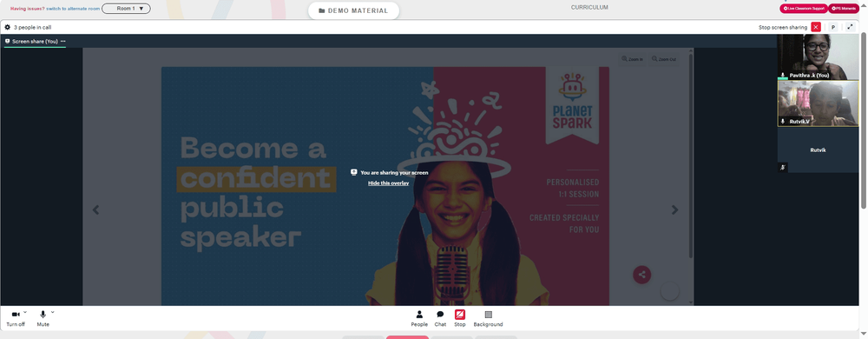Select Rutvik.V video tile

coord(818,103)
